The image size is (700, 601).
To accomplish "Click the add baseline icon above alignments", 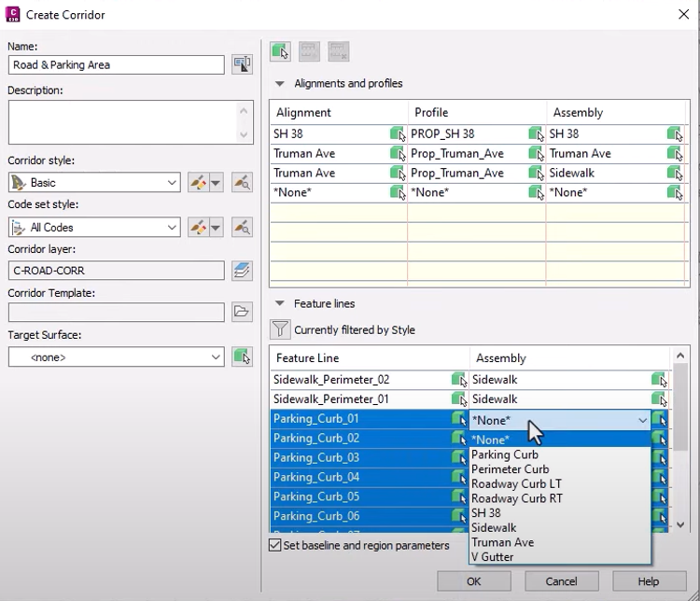I will [280, 51].
